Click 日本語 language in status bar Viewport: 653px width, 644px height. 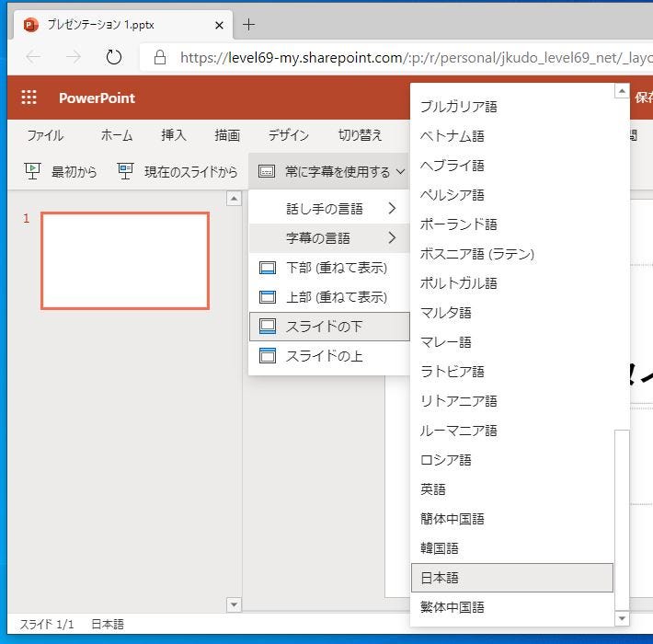point(108,624)
